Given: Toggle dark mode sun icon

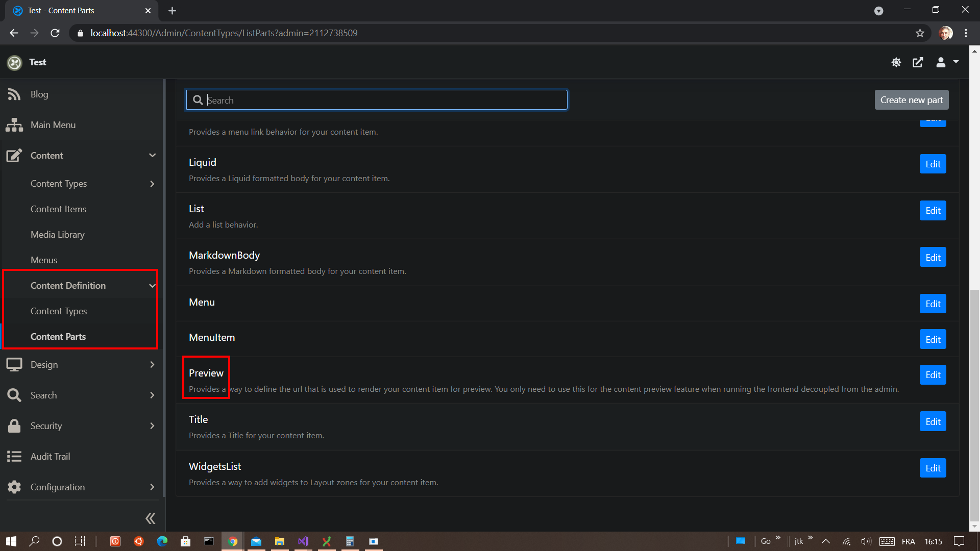Looking at the screenshot, I should point(896,62).
